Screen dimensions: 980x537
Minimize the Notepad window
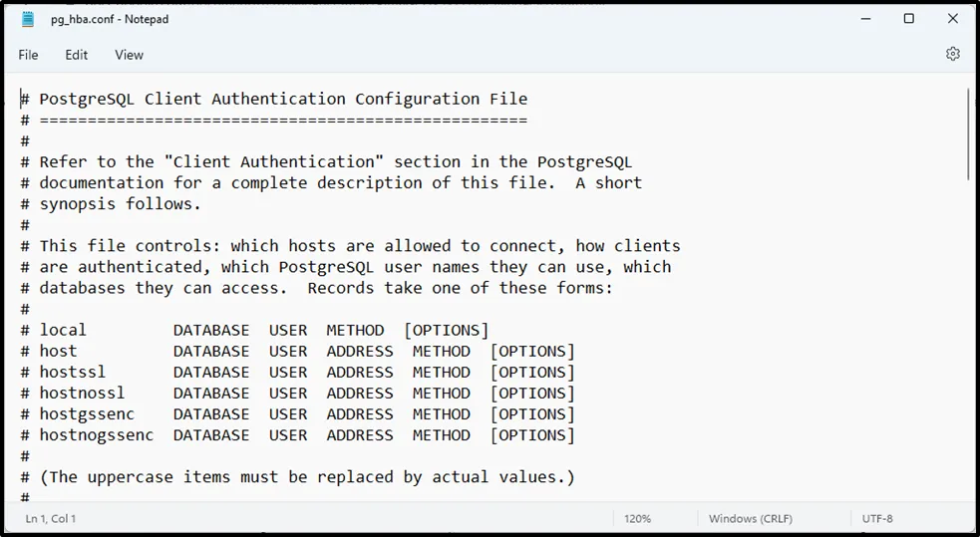click(x=864, y=19)
